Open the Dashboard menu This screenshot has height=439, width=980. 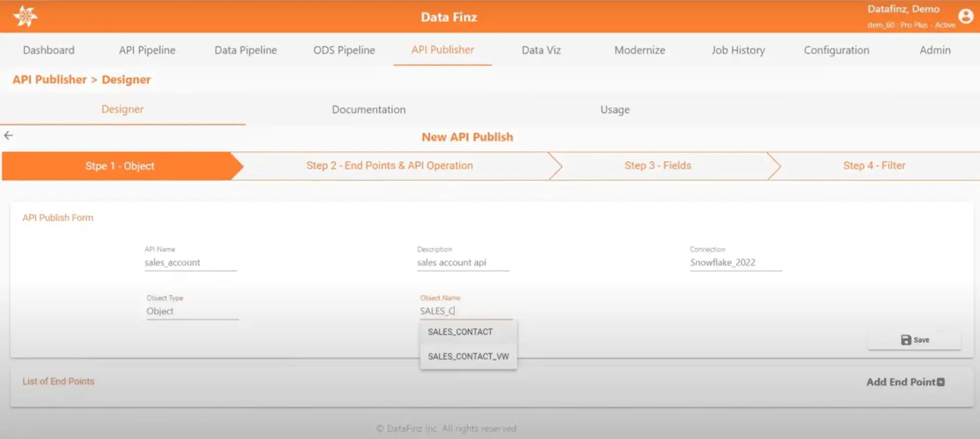pos(49,50)
